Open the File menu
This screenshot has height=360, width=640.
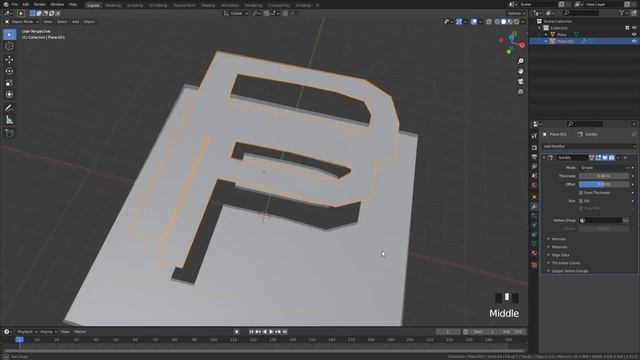(15, 4)
